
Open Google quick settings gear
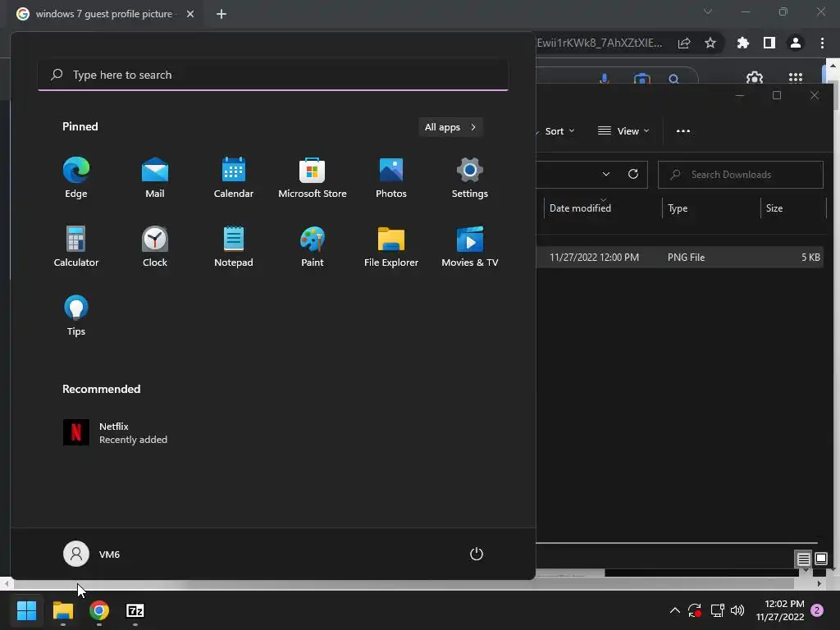click(755, 78)
